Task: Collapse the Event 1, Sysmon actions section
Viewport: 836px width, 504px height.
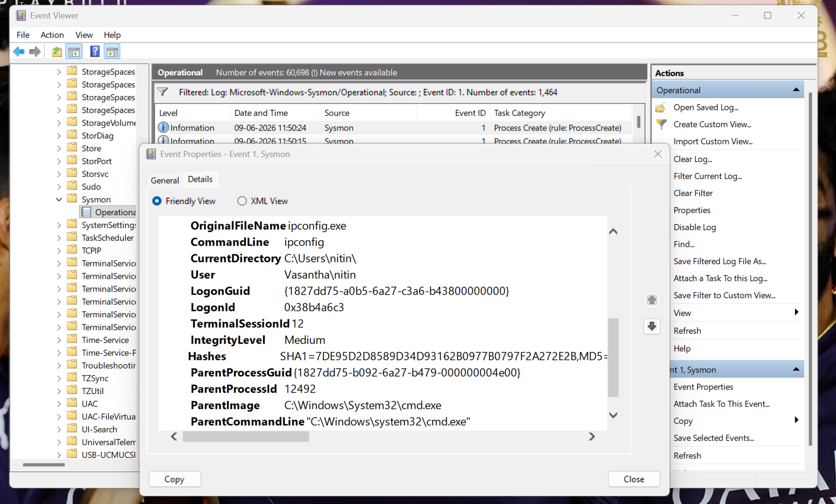Action: coord(796,369)
